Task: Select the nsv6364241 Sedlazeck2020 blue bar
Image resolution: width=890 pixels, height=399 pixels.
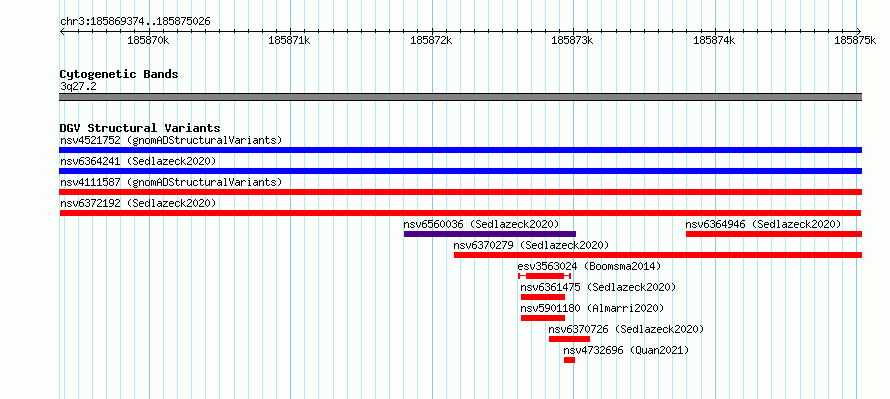Action: 460,171
